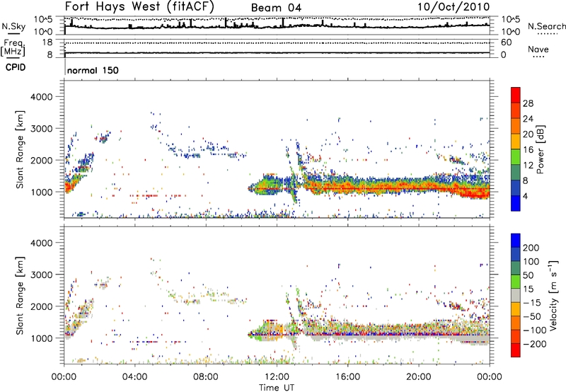Click the 10/Oct/2010 date text

pyautogui.click(x=454, y=7)
